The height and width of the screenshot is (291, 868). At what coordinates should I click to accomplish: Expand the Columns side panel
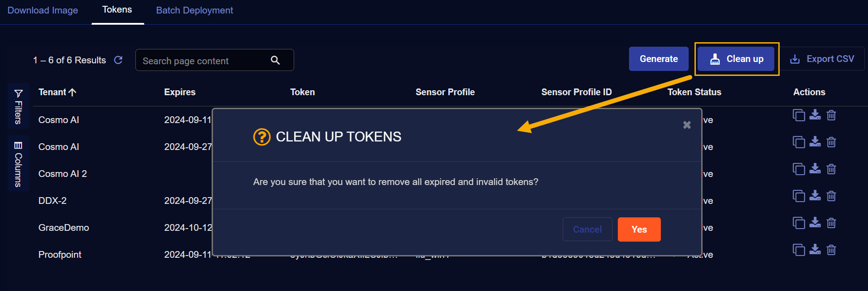(x=18, y=163)
